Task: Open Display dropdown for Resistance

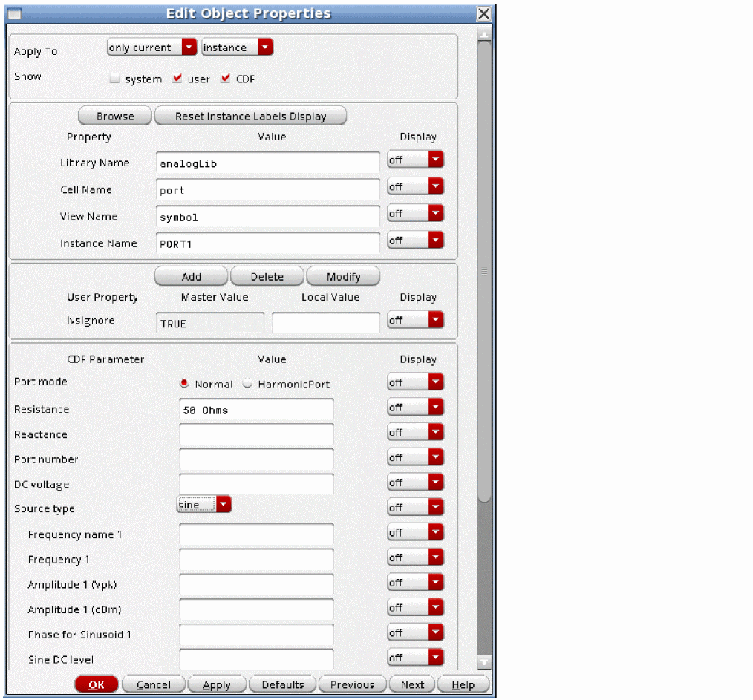Action: pyautogui.click(x=415, y=408)
